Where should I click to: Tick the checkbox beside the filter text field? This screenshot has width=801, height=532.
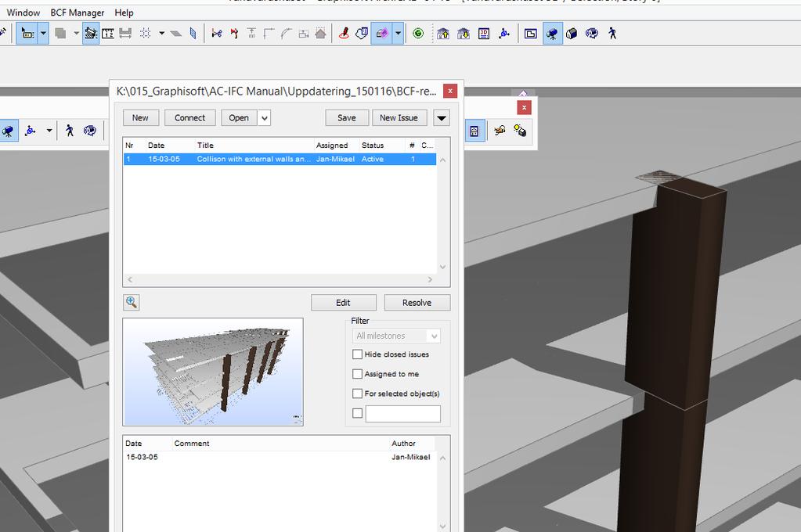pos(358,413)
